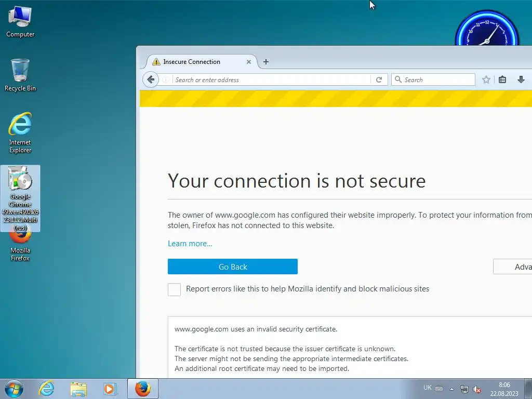Click the Advanced button

[x=513, y=267]
